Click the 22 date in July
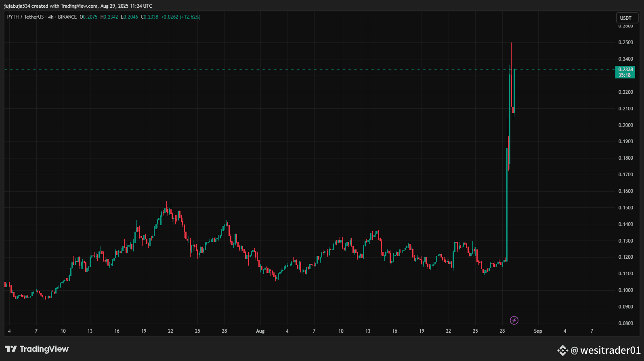 171,331
